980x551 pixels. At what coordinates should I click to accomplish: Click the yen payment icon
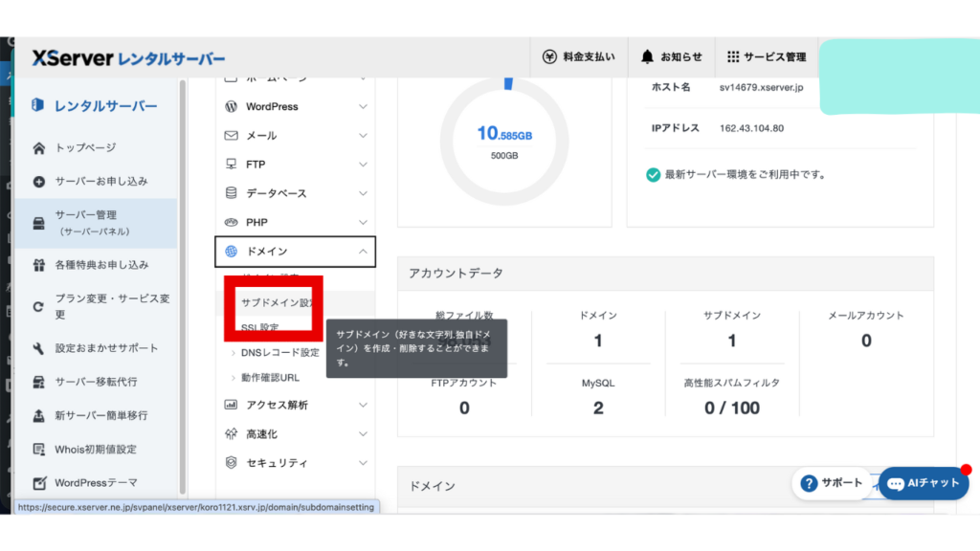[549, 56]
